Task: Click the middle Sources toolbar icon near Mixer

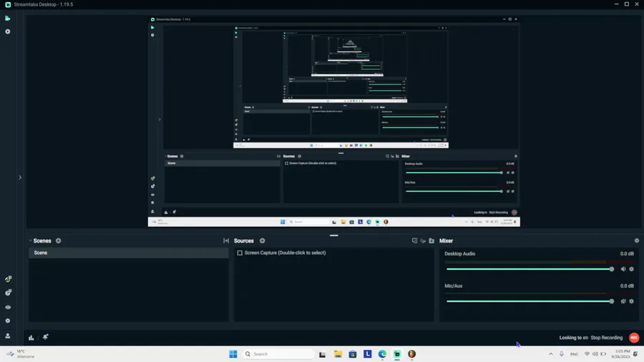Action: click(x=423, y=241)
